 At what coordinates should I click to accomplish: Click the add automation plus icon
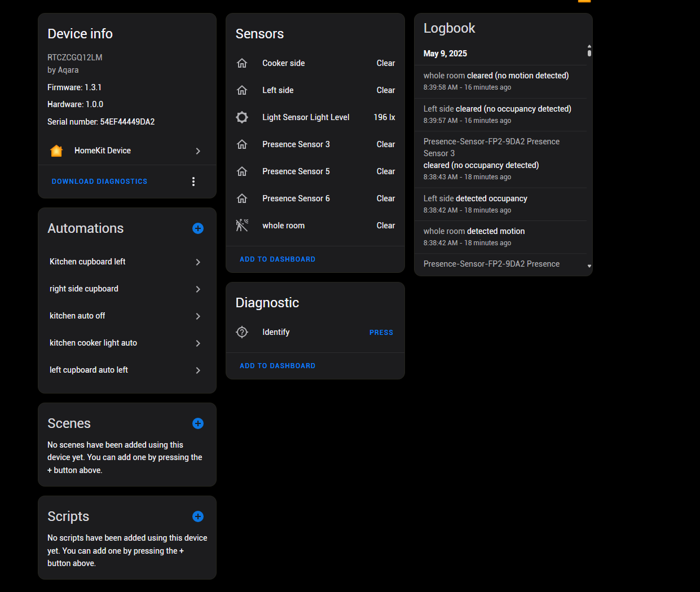click(198, 228)
